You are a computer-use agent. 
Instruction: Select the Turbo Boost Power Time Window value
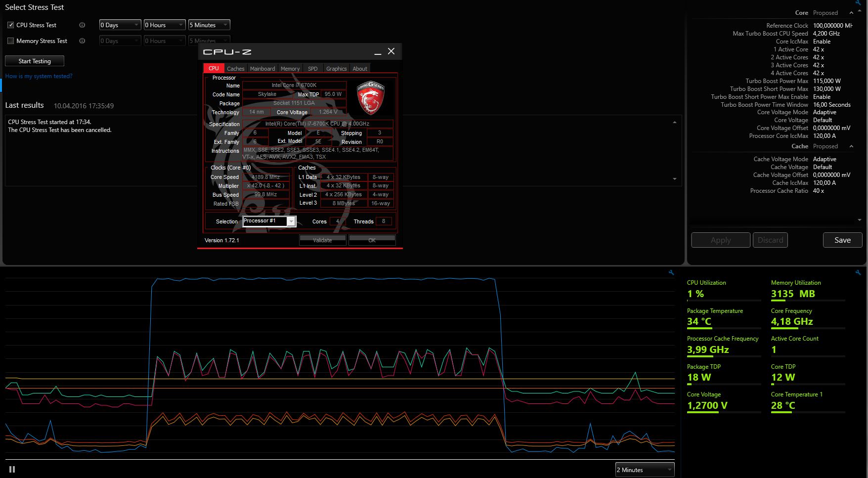pyautogui.click(x=832, y=105)
